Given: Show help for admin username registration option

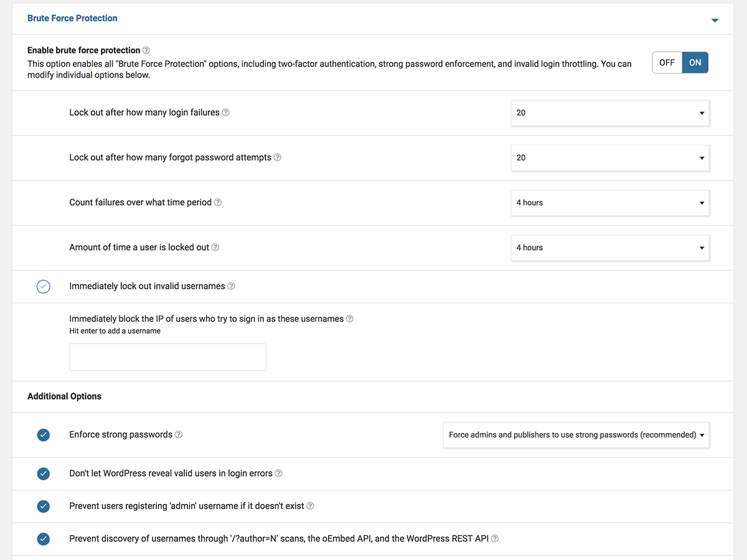Looking at the screenshot, I should 311,506.
